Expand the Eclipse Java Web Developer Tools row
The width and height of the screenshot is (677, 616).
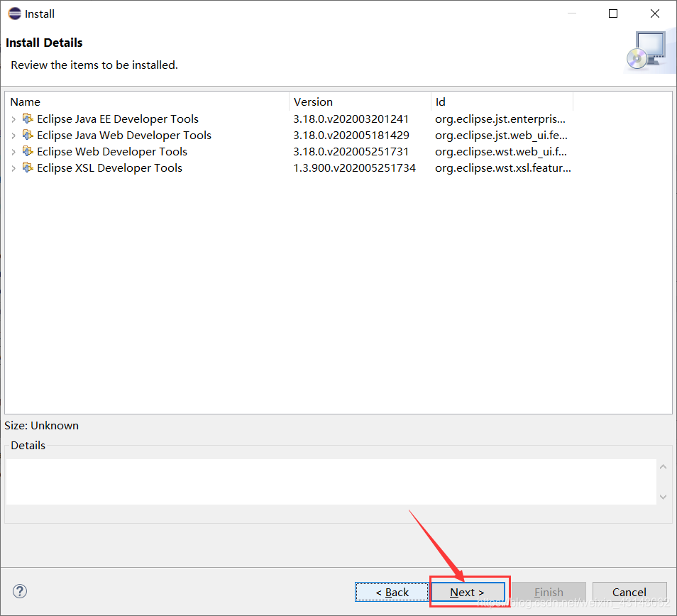(x=13, y=136)
